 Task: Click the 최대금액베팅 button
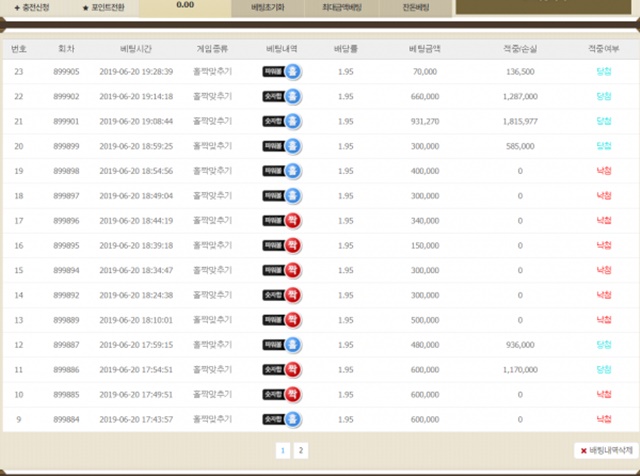(x=342, y=8)
